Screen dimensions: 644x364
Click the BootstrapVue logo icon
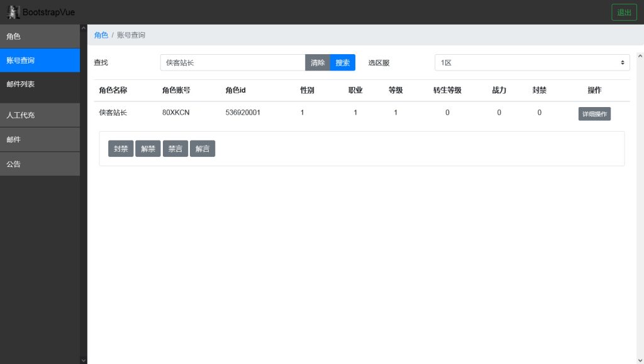[x=14, y=11]
